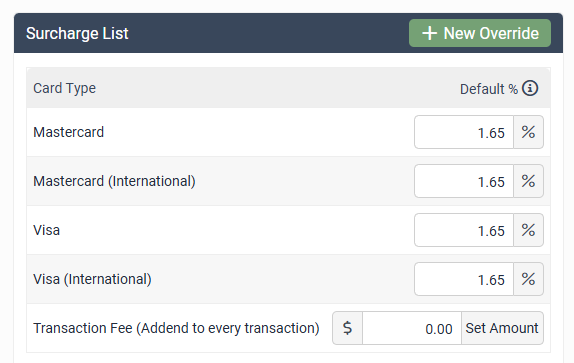Viewport: 574px width, 363px height.
Task: Click the Card Type column header
Action: (64, 88)
